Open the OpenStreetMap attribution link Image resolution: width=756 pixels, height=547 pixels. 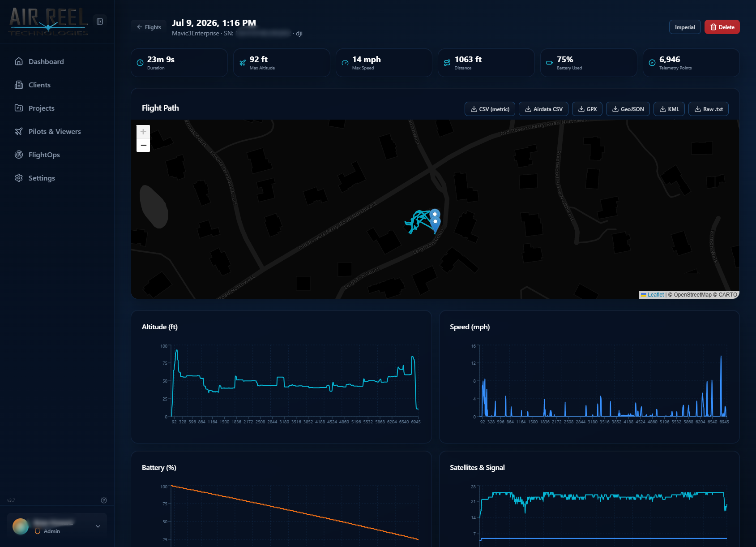(692, 295)
